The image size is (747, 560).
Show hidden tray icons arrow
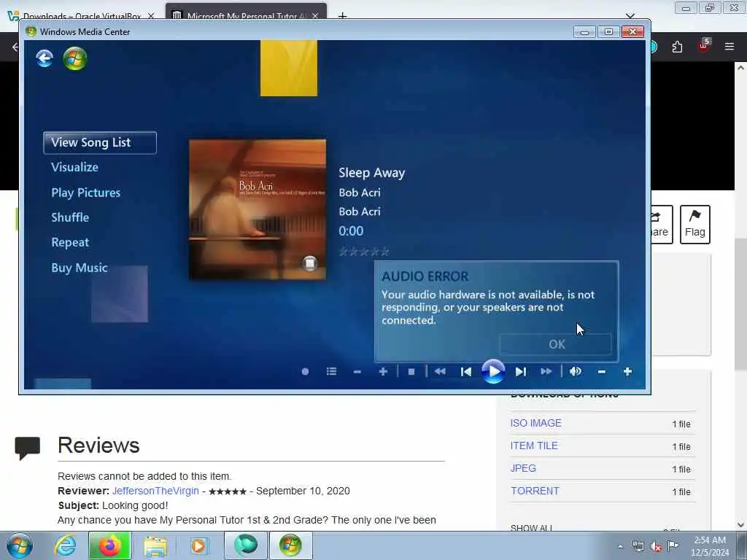620,546
